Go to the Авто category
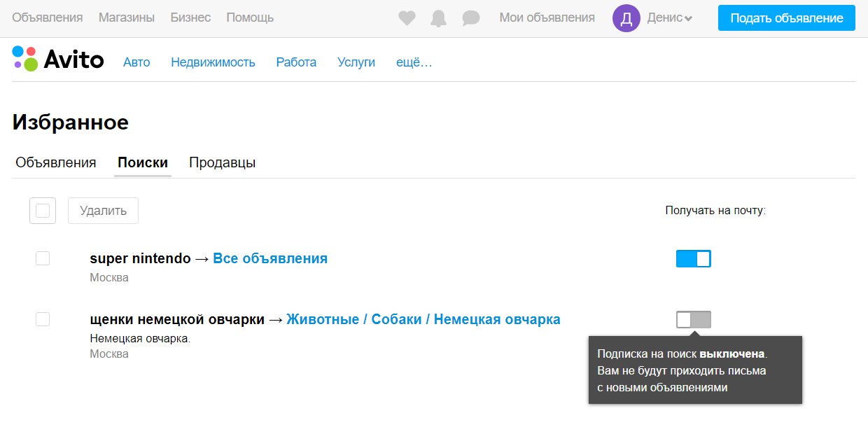868x434 pixels. pos(136,62)
